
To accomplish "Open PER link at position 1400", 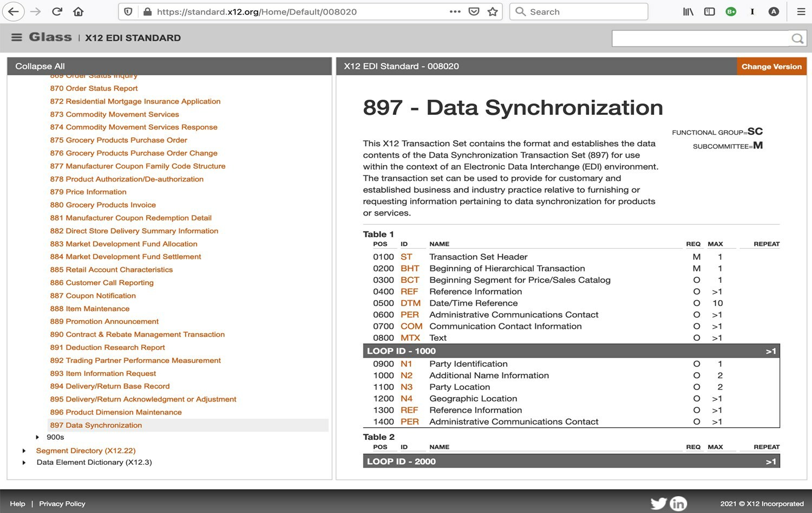I will (x=410, y=421).
